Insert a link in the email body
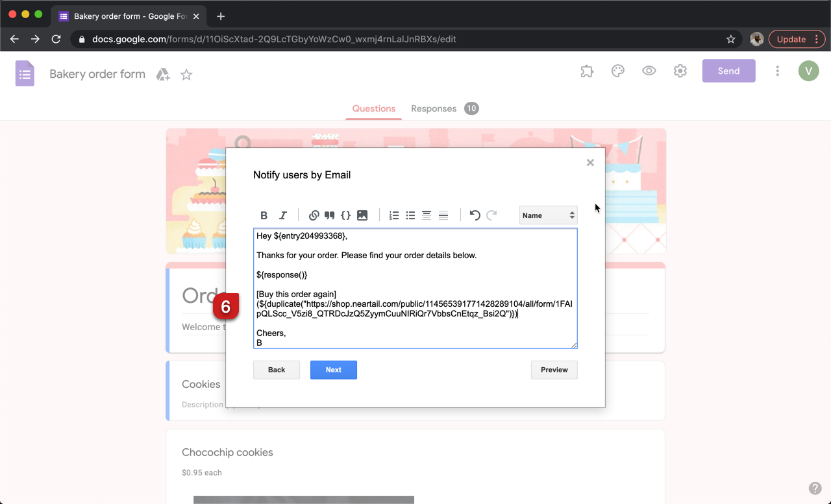This screenshot has width=831, height=504. point(314,215)
